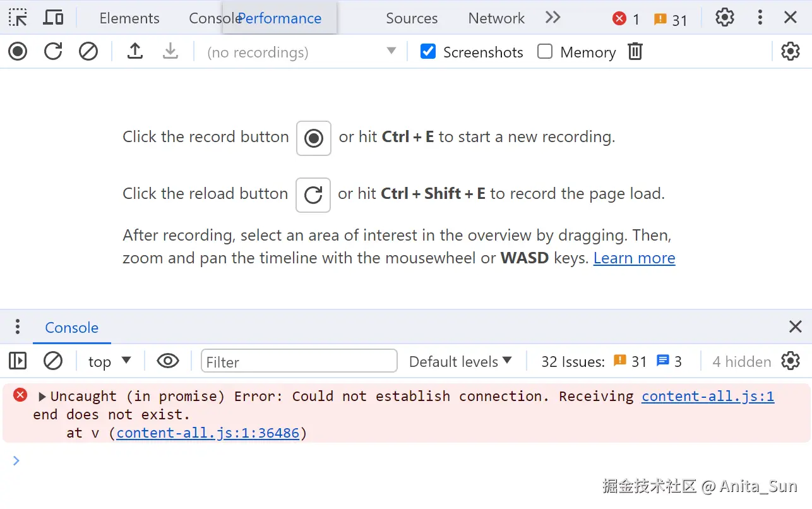Enable the Memory checkbox

pos(544,51)
